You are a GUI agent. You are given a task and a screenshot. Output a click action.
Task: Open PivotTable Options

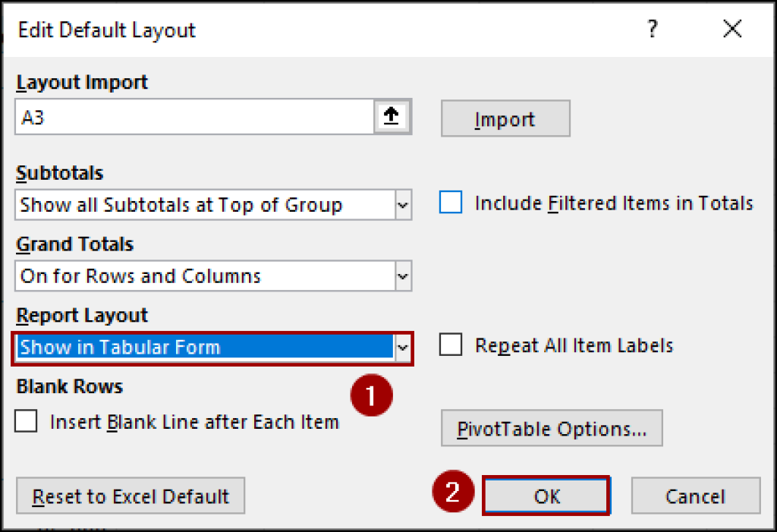point(551,428)
